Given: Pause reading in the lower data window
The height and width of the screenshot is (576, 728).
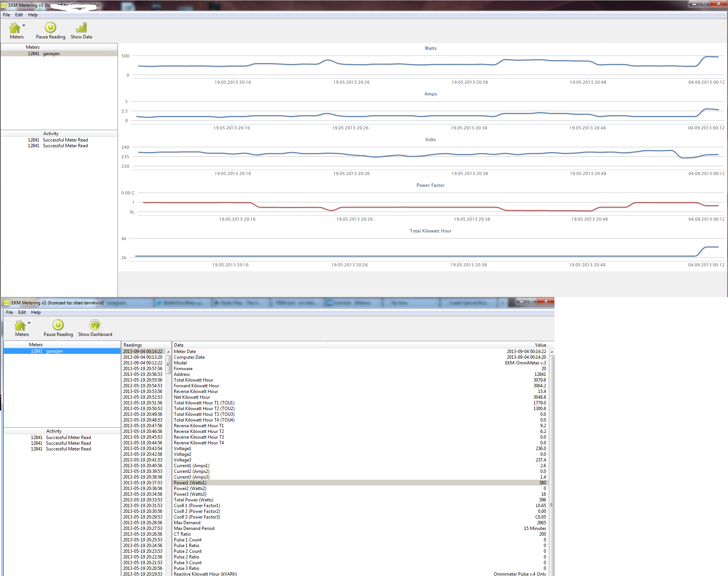Looking at the screenshot, I should (58, 326).
